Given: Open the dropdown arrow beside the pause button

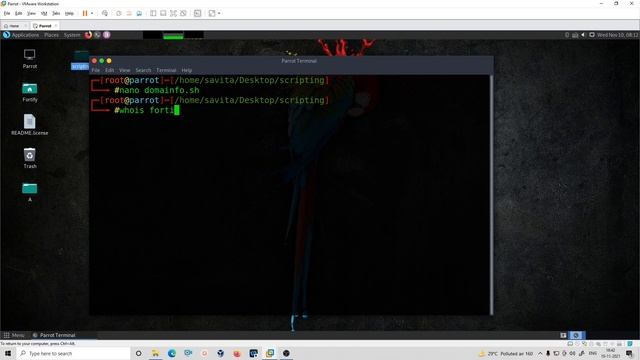Looking at the screenshot, I should click(92, 13).
